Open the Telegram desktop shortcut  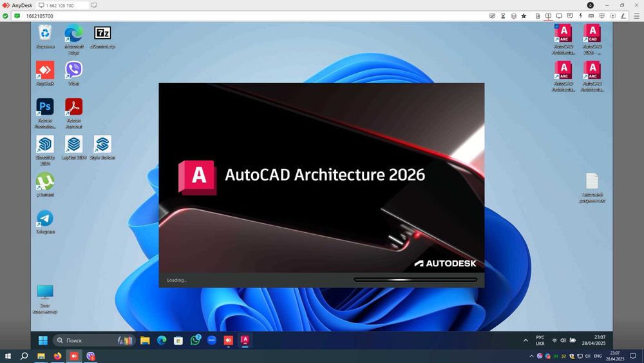[x=45, y=222]
